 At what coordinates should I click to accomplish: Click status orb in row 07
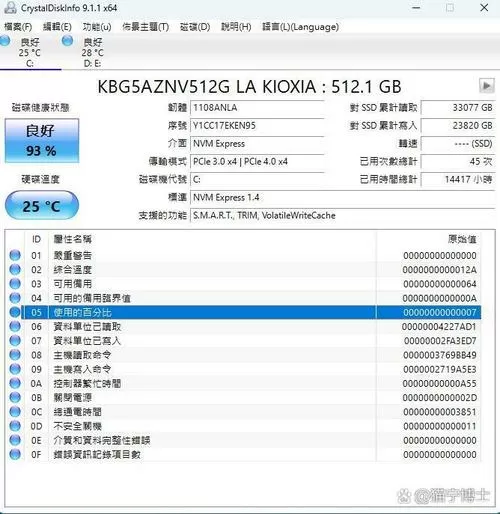click(15, 340)
